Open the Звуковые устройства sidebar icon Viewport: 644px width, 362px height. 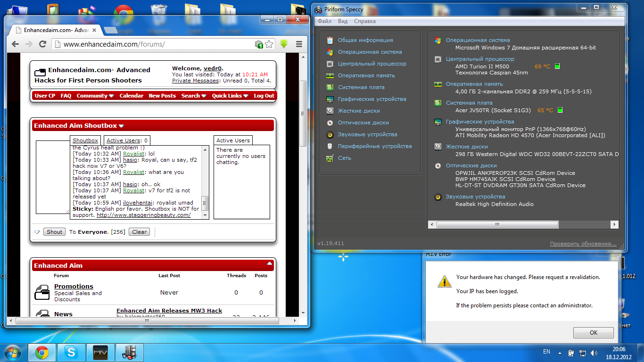pyautogui.click(x=330, y=134)
